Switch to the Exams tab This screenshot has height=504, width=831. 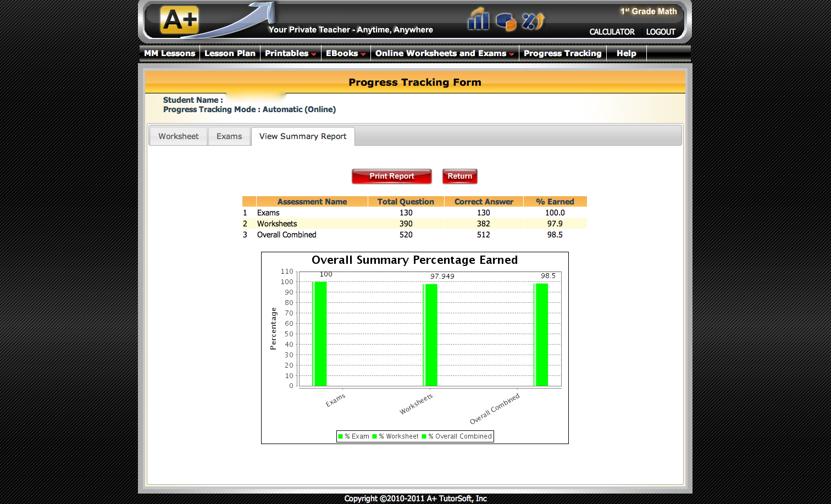(x=229, y=136)
